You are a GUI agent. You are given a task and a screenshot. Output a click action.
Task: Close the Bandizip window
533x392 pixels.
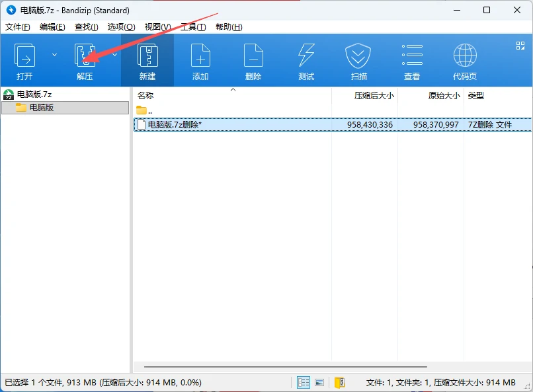tap(517, 10)
